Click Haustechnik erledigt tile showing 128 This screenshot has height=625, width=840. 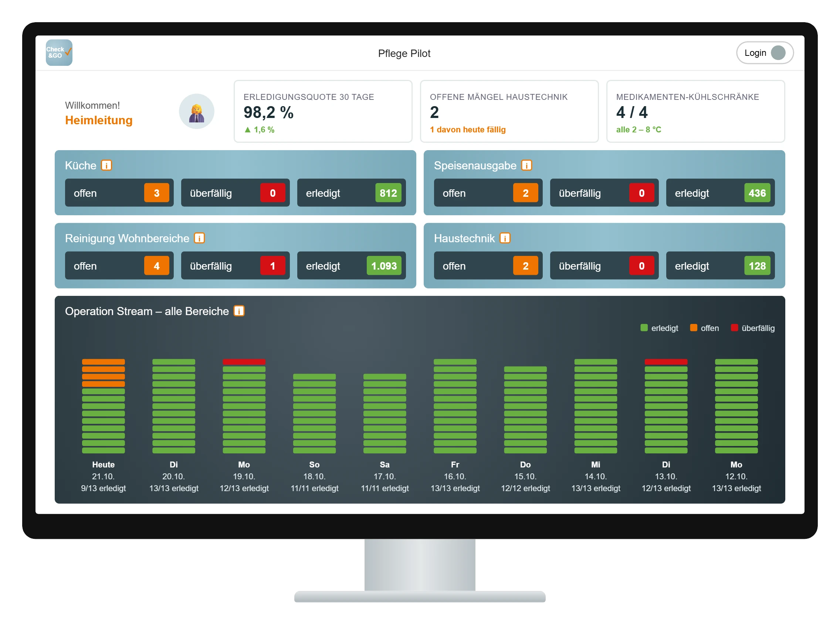tap(721, 266)
